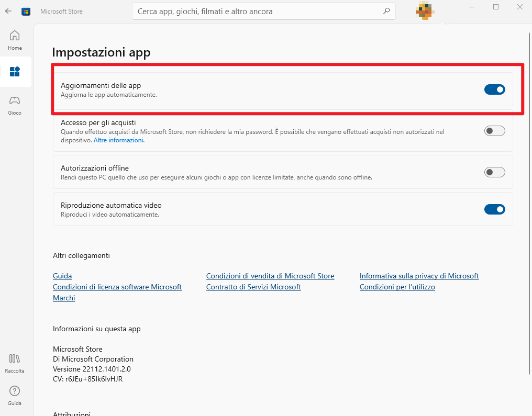Close the Microsoft Store window

(520, 7)
